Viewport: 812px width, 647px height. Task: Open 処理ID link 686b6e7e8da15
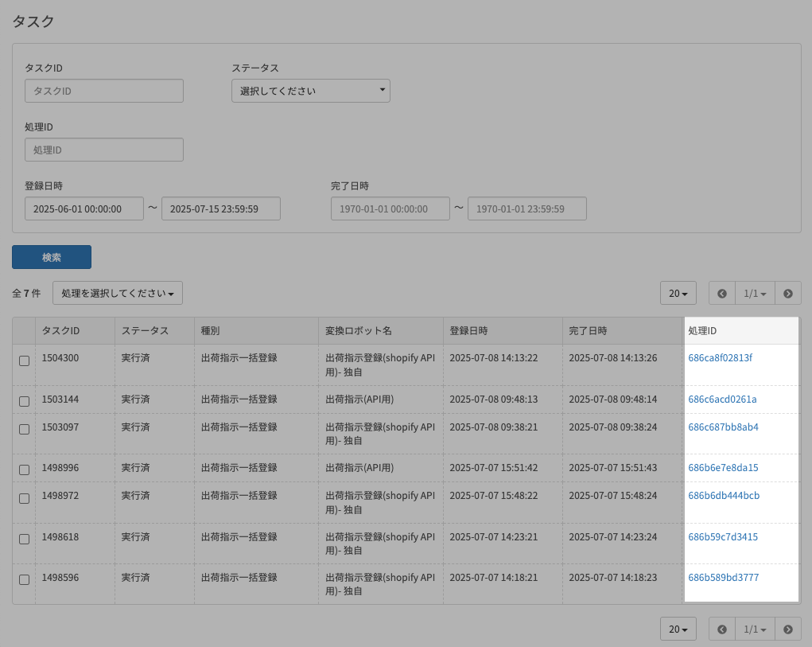tap(723, 468)
